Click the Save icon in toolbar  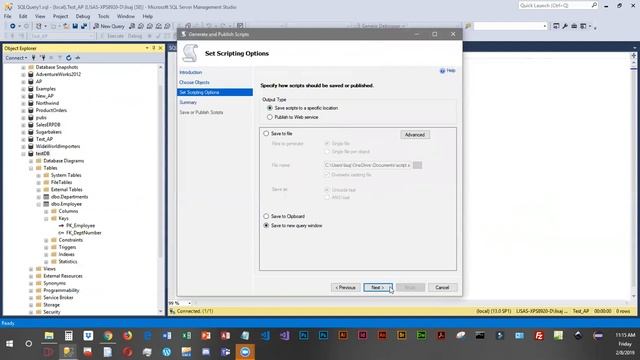click(x=75, y=26)
